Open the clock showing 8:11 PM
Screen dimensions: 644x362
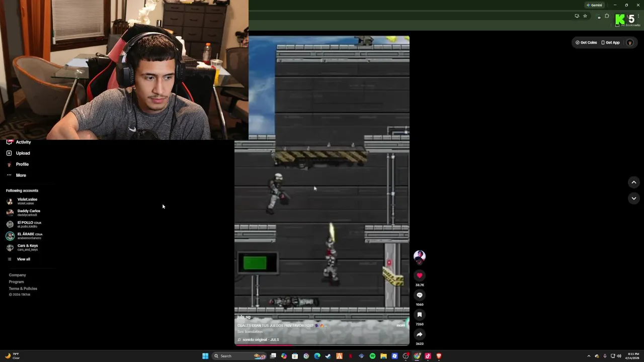[633, 356]
